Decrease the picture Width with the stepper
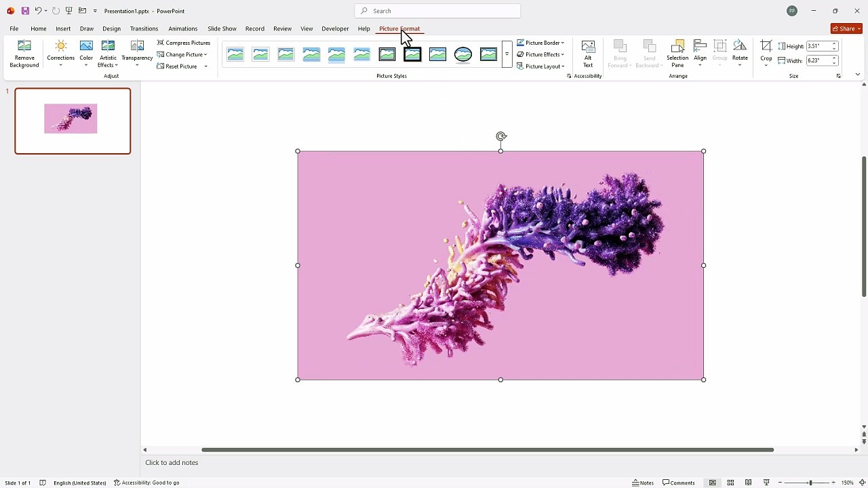868x488 pixels. coord(835,63)
